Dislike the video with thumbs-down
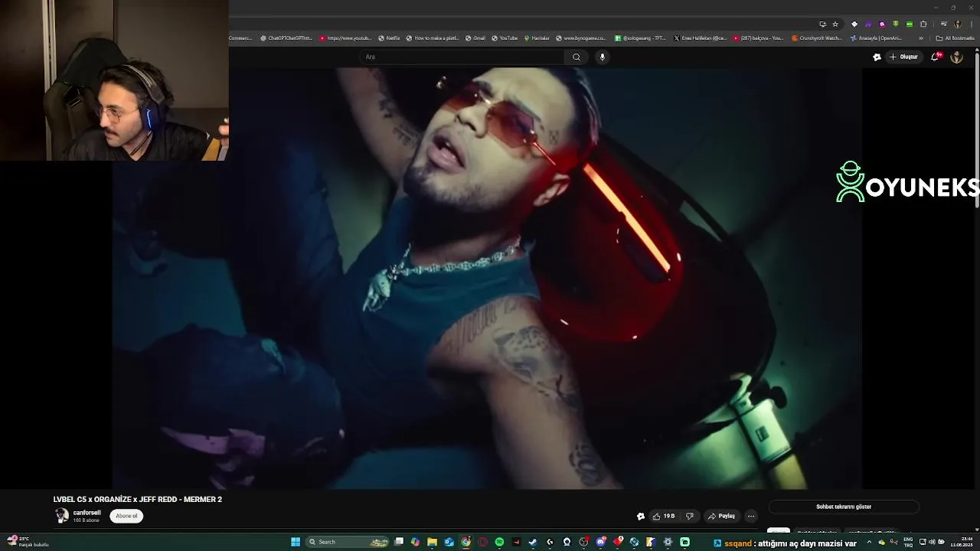 [x=689, y=517]
